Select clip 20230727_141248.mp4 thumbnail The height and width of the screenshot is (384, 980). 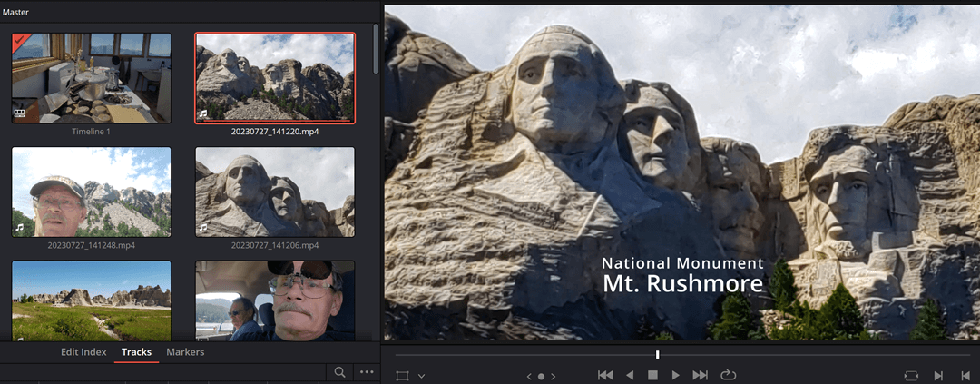[x=92, y=192]
